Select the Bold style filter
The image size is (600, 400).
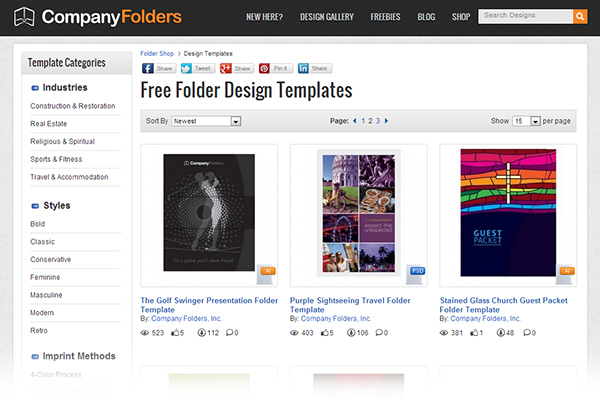pyautogui.click(x=38, y=224)
